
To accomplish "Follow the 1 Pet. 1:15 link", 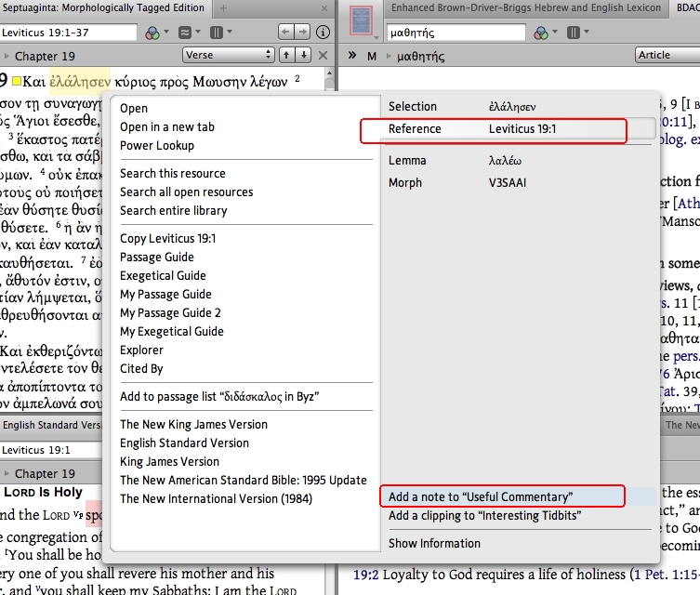I will (667, 575).
